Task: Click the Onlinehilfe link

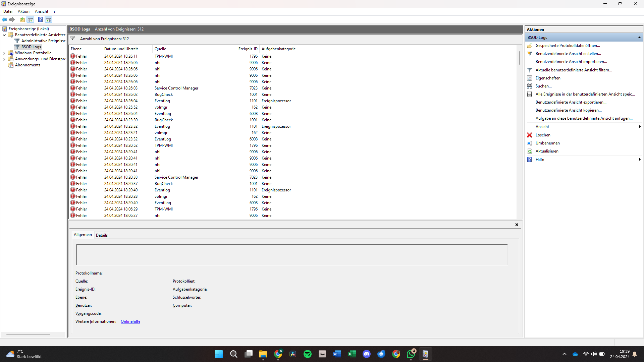Action: (x=130, y=321)
